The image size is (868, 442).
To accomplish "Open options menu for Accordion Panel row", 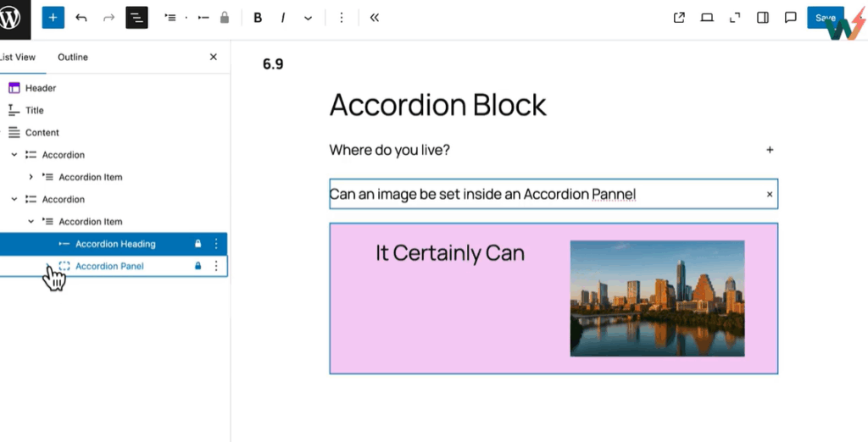I will pyautogui.click(x=216, y=266).
